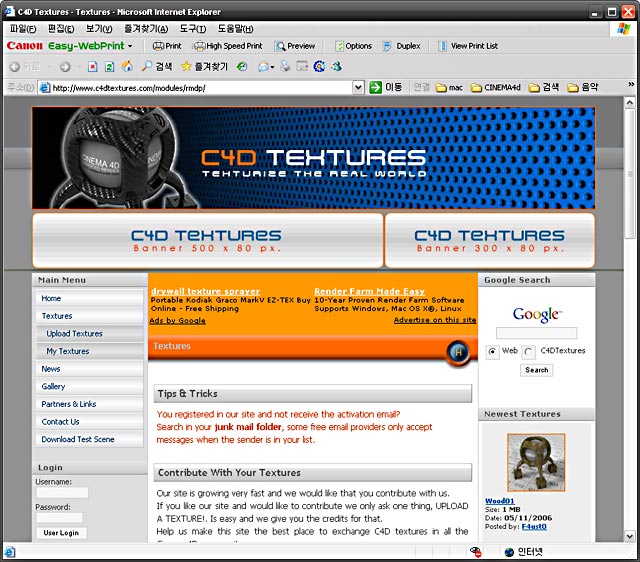
Task: Expand the links bar overflow chevron
Action: pos(631,84)
